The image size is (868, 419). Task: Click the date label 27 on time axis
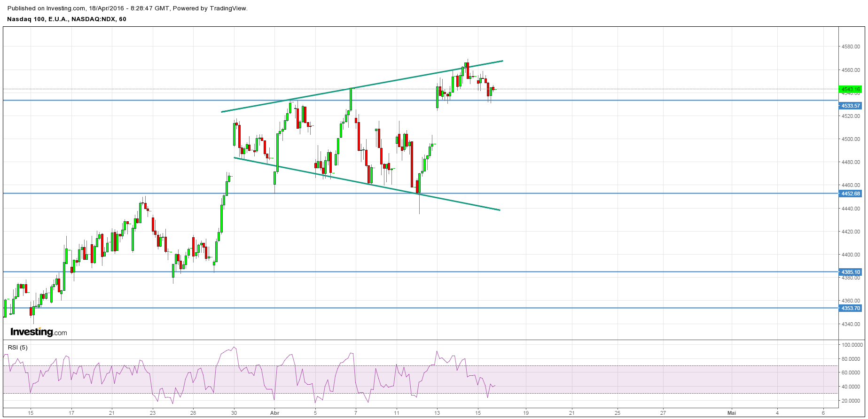coord(663,413)
